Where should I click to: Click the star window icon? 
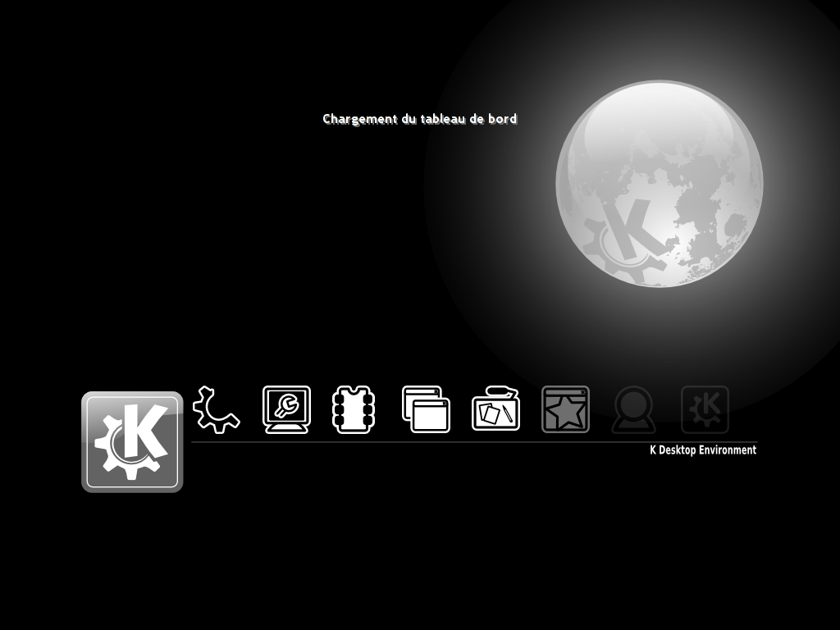click(566, 409)
